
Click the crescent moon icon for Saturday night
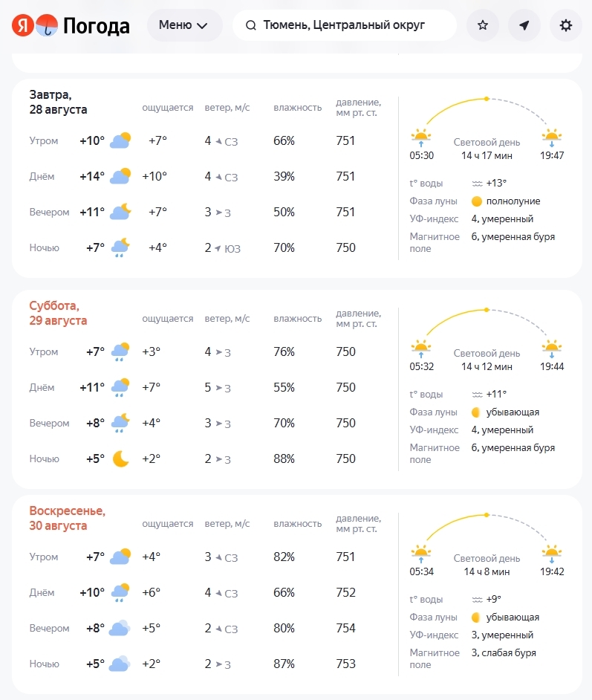(120, 458)
